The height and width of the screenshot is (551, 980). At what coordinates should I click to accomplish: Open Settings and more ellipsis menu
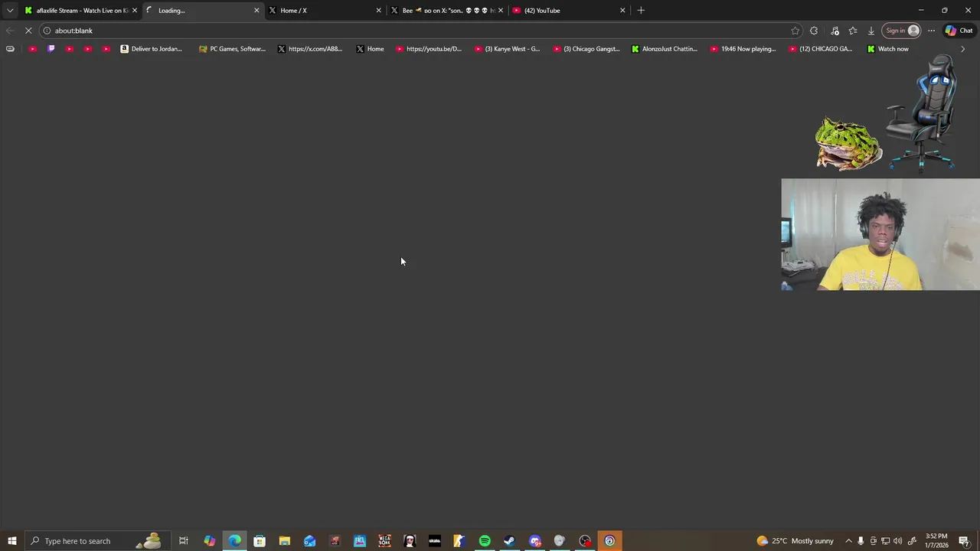coord(931,31)
